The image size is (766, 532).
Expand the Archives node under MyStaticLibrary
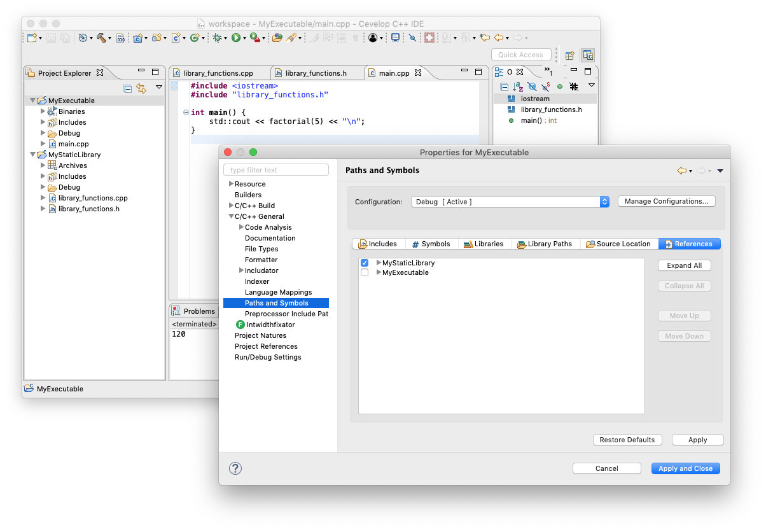[43, 165]
